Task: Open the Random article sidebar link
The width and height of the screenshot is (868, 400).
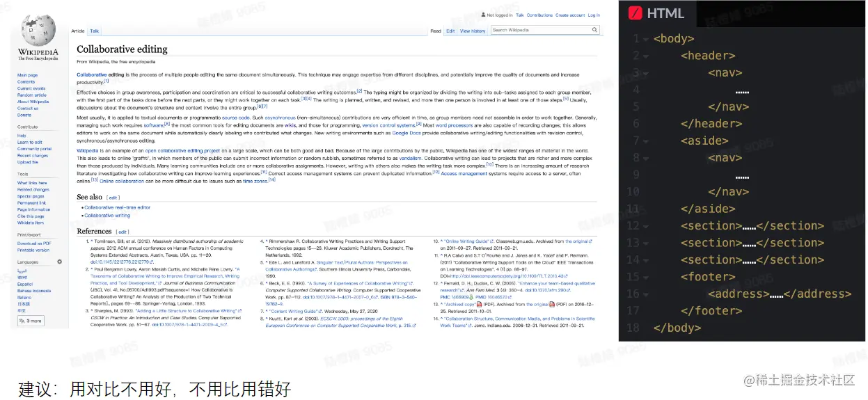Action: 32,95
